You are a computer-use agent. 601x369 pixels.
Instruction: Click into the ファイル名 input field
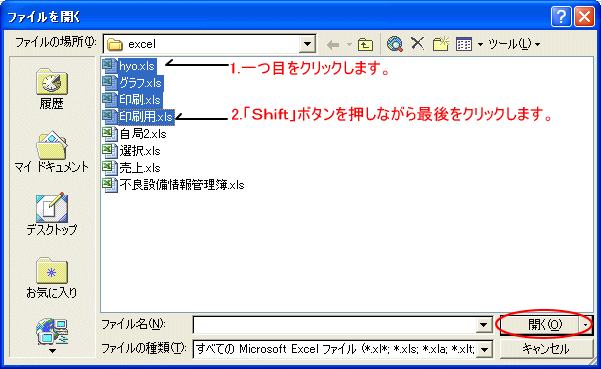[335, 325]
